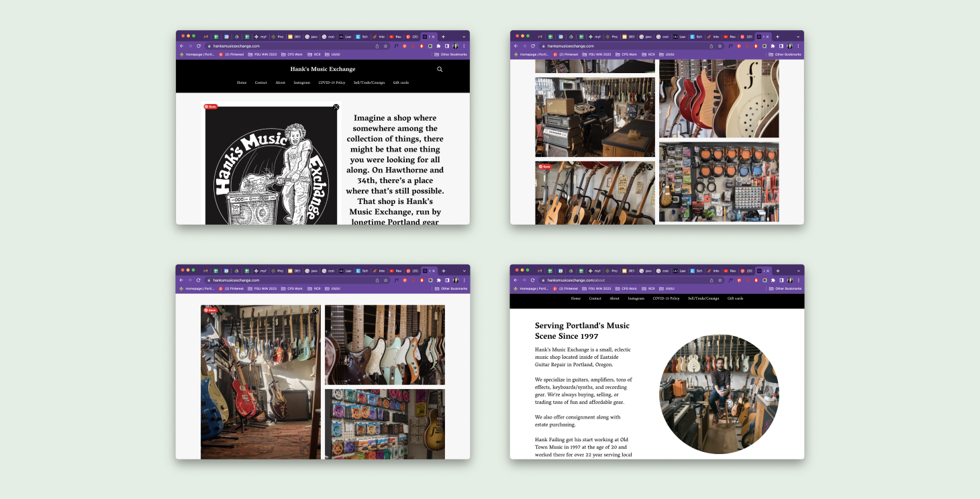This screenshot has width=980, height=499.
Task: Bookmark star in the top-right gallery window
Action: 720,46
